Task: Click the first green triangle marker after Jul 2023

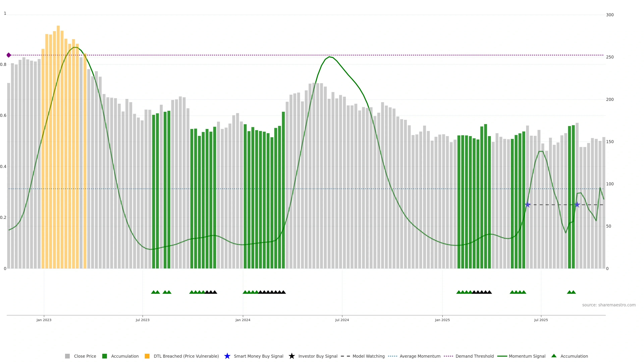Action: (x=153, y=292)
